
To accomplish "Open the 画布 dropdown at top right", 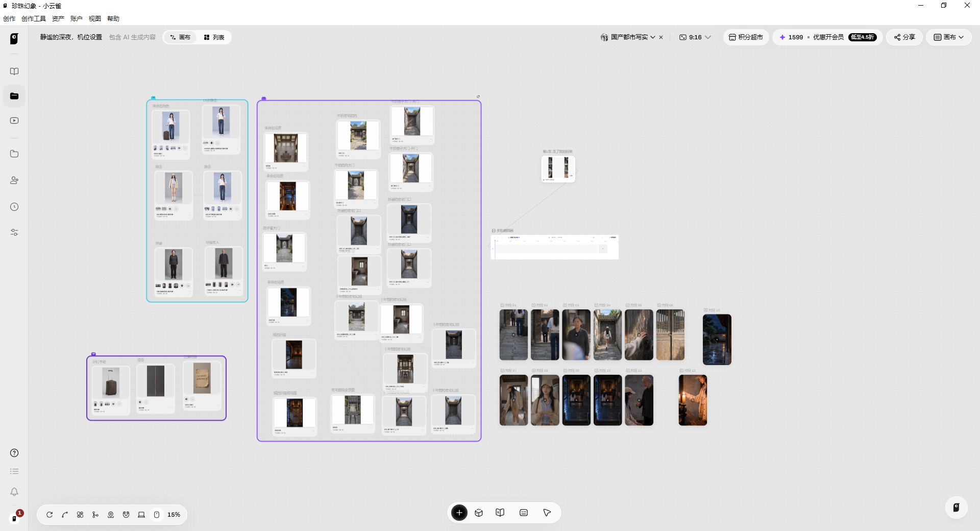I will (x=949, y=37).
